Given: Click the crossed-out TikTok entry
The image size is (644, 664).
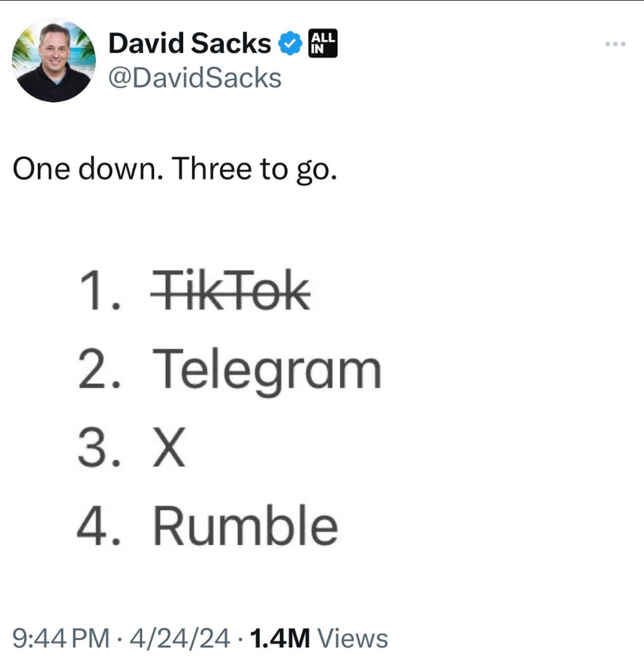Looking at the screenshot, I should pyautogui.click(x=231, y=290).
